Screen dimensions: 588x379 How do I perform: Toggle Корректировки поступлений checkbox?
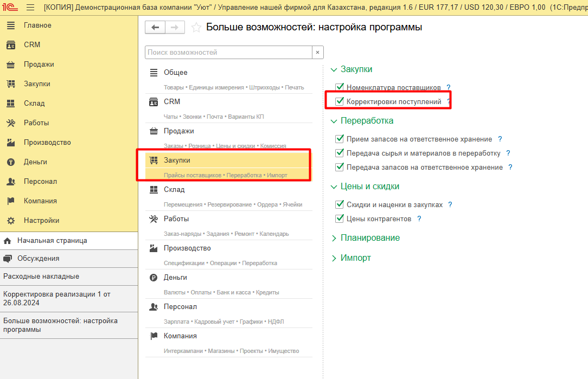point(340,101)
